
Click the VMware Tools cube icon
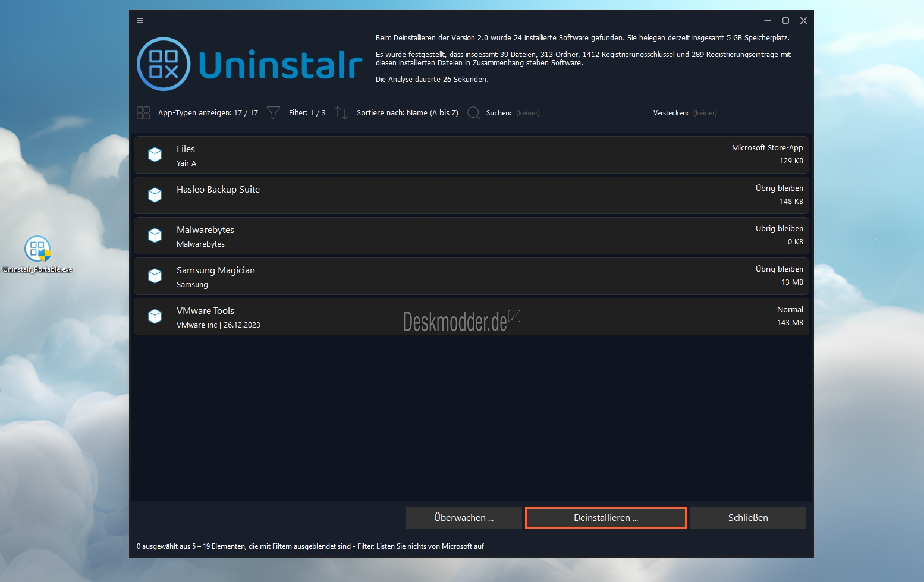point(155,316)
